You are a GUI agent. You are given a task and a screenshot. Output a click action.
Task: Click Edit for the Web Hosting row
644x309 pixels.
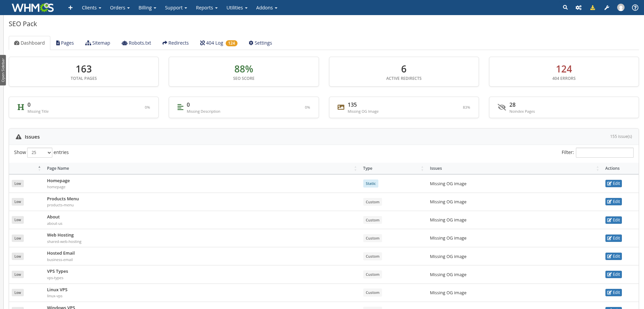613,238
